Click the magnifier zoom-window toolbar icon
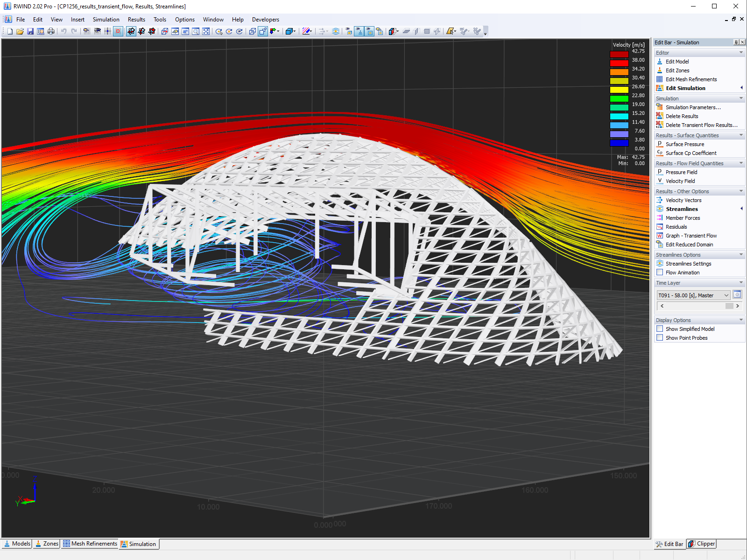 [196, 31]
